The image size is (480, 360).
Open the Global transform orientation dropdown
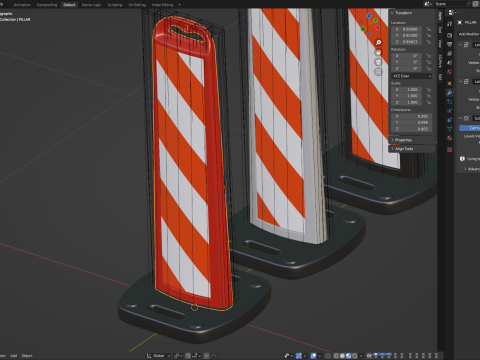(159, 356)
